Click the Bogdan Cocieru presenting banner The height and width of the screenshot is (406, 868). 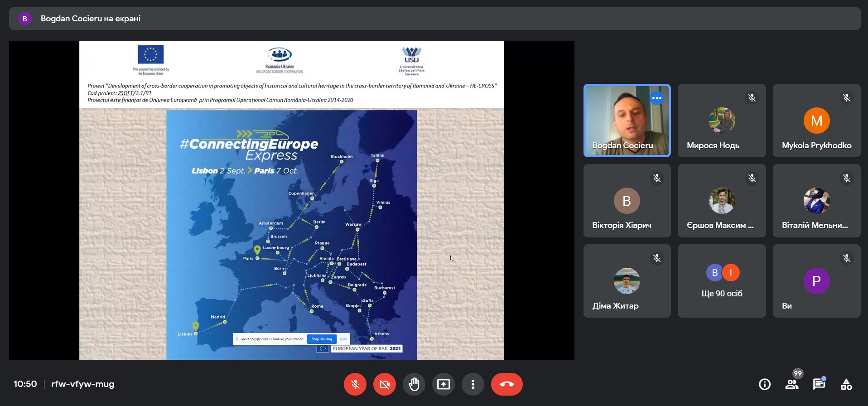click(x=91, y=19)
